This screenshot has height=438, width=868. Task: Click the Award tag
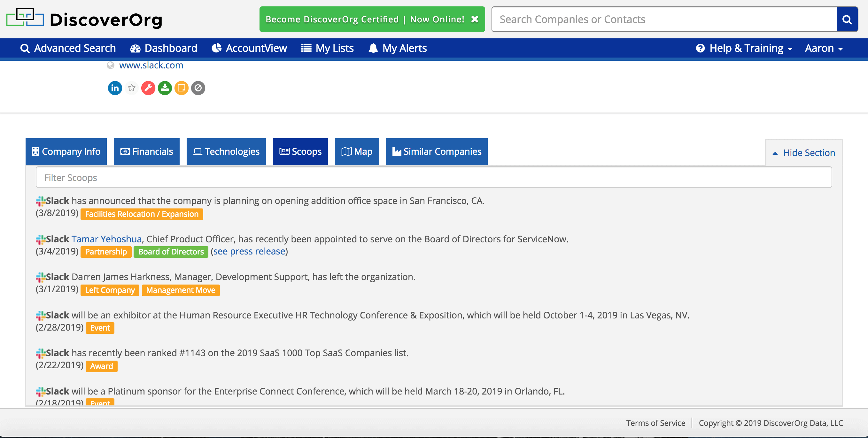click(x=101, y=366)
